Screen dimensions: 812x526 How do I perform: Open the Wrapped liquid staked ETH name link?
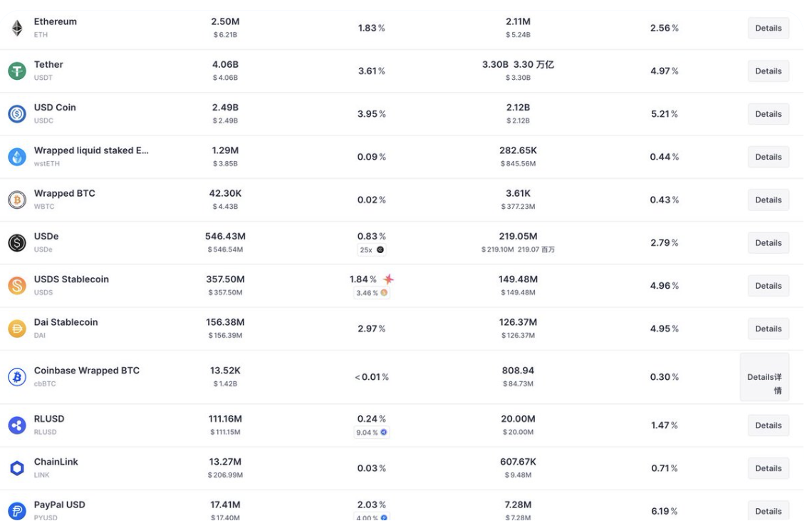(x=91, y=150)
